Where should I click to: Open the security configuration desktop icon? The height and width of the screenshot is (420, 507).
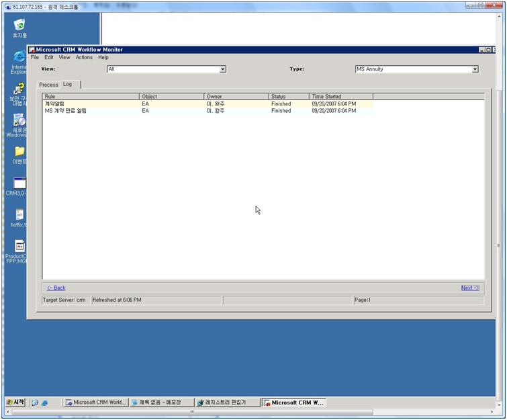[x=19, y=95]
